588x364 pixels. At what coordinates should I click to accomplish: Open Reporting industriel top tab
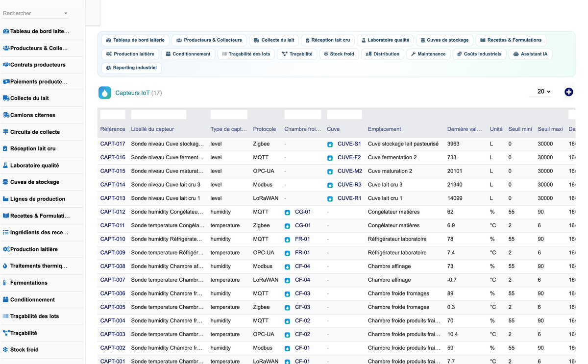click(131, 68)
